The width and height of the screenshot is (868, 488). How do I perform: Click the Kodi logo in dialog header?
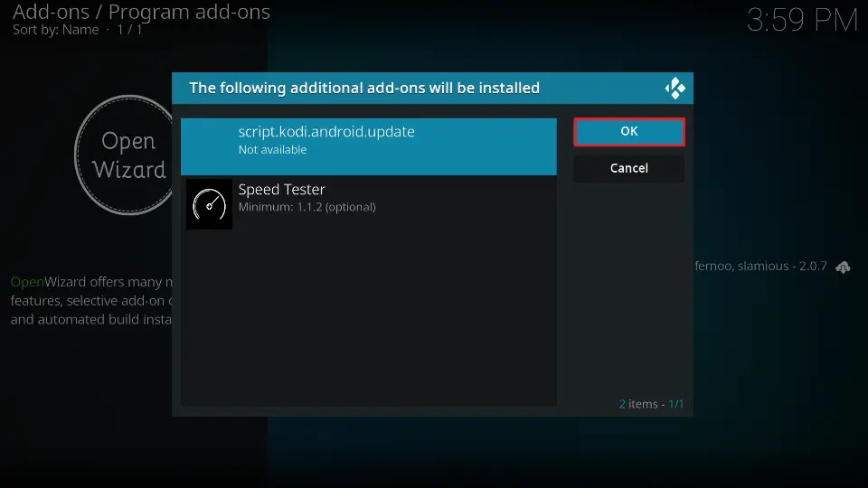point(675,88)
